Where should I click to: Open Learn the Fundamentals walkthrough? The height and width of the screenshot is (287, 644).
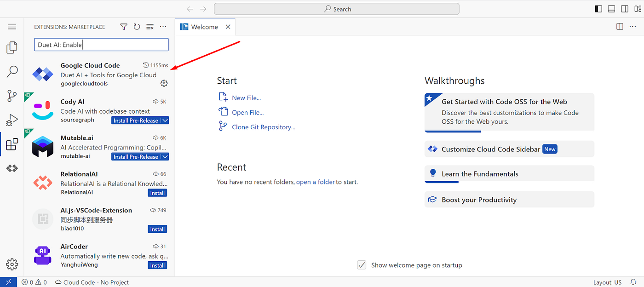coord(509,174)
